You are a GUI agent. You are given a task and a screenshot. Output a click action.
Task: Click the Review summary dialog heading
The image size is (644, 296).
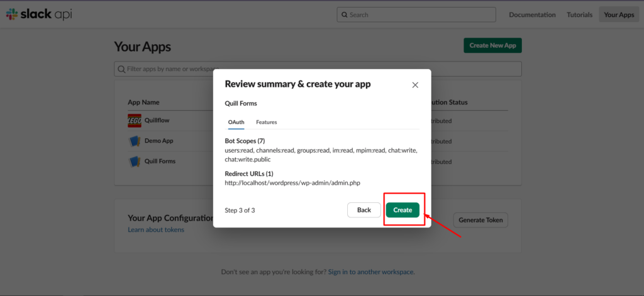(297, 84)
